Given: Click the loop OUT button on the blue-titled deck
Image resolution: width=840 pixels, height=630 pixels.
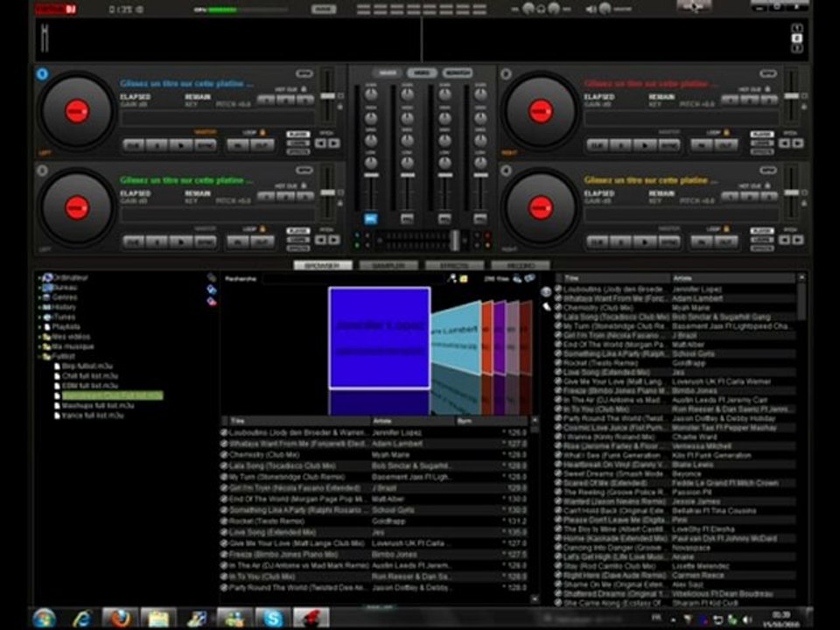Looking at the screenshot, I should click(262, 144).
